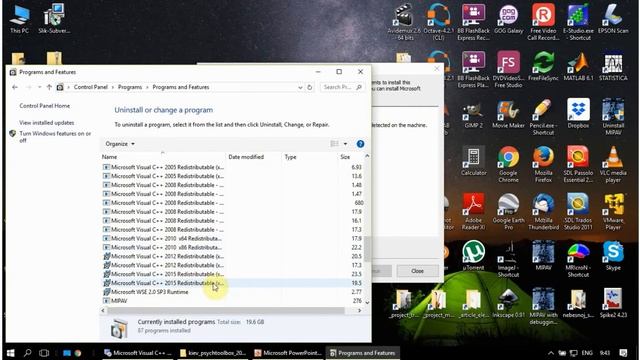Screen dimensions: 640x360
Task: Open taskbar search magnifier icon
Action: 27,353
